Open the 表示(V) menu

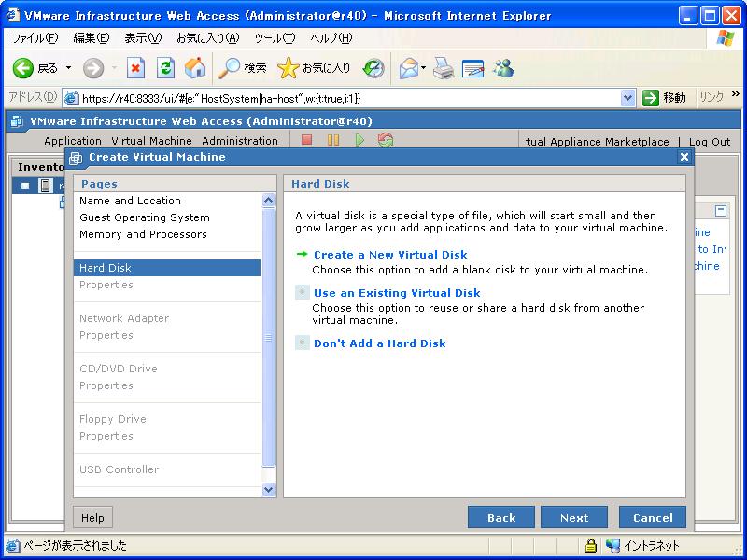coord(143,38)
